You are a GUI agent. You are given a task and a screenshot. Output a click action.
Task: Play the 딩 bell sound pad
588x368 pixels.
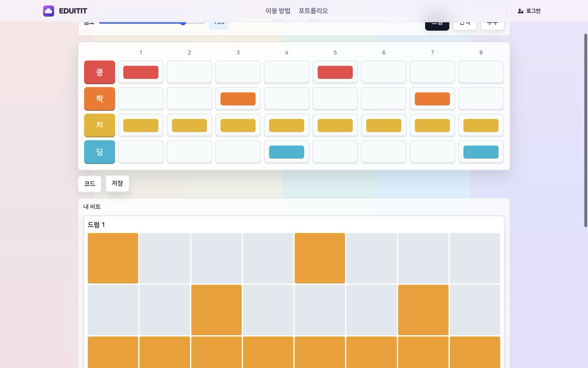point(100,152)
